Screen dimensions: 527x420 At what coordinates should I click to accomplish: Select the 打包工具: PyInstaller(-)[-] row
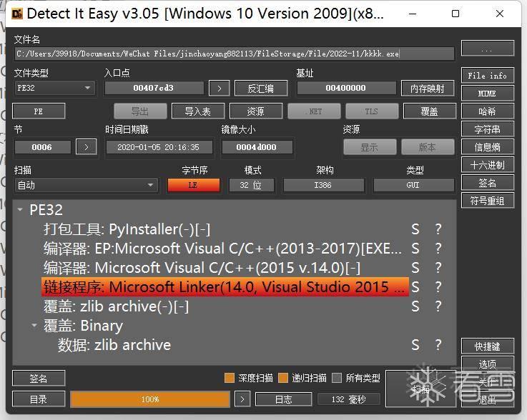coord(225,229)
